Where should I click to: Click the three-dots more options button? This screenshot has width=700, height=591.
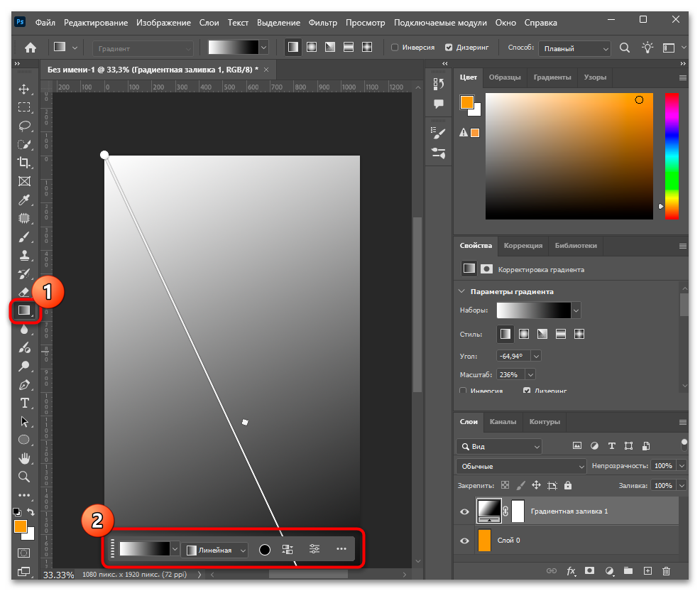pos(341,549)
